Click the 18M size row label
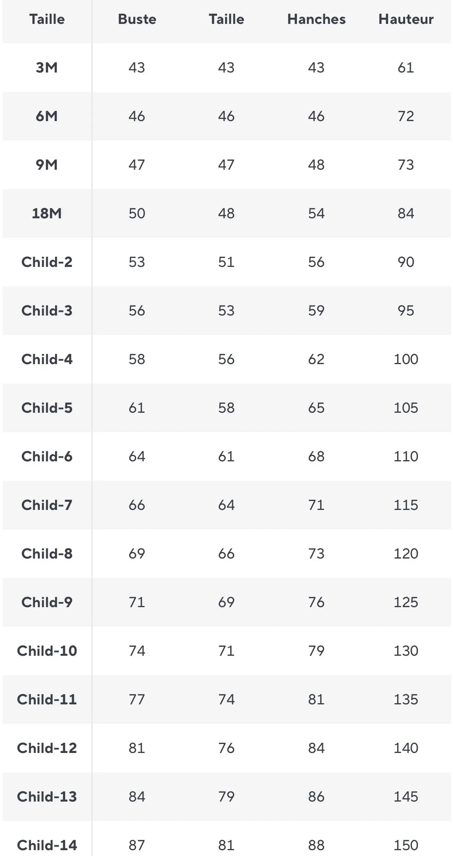The height and width of the screenshot is (868, 453). pos(47,213)
